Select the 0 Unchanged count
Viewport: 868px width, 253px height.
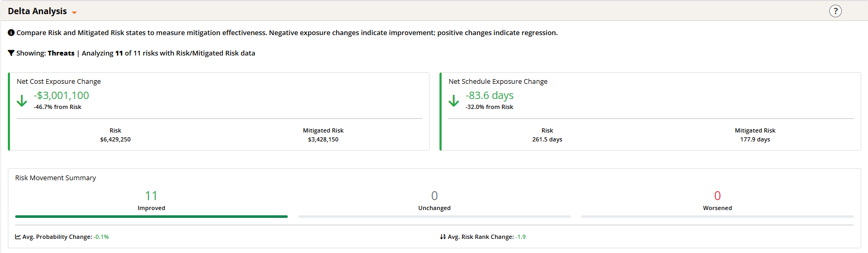(x=434, y=196)
